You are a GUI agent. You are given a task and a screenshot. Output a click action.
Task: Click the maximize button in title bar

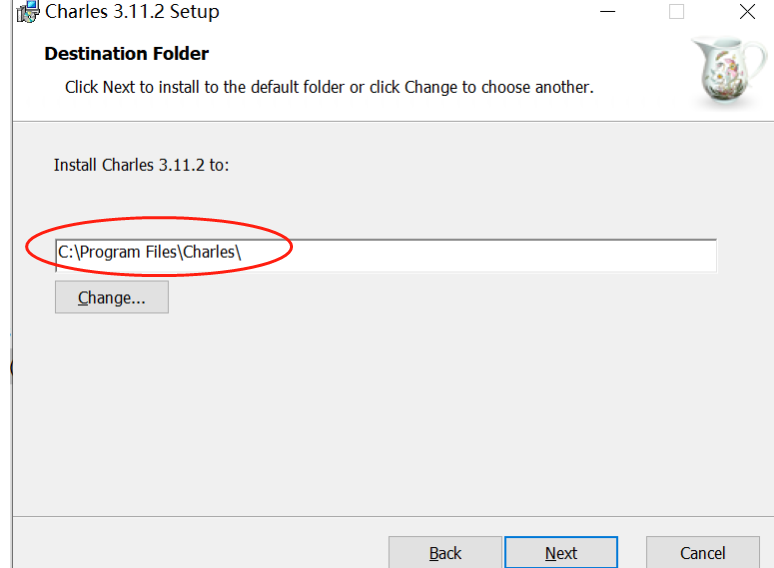[x=677, y=12]
